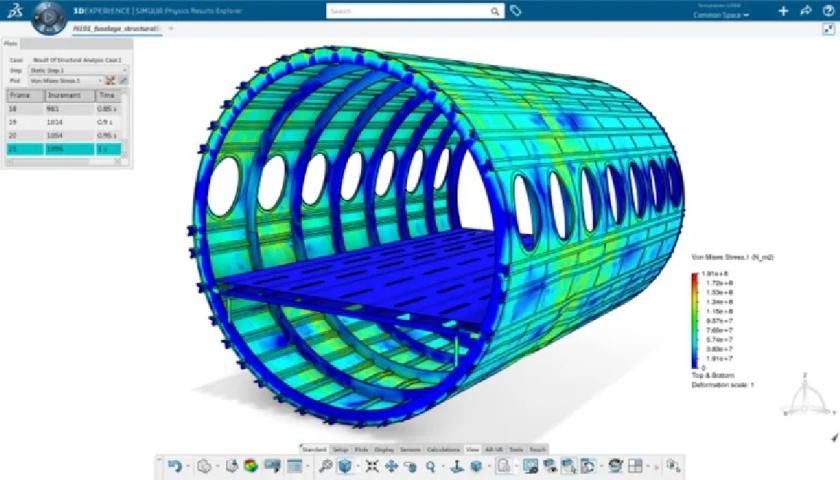Image resolution: width=840 pixels, height=480 pixels.
Task: Click the Plots panel tab header
Action: (11, 44)
